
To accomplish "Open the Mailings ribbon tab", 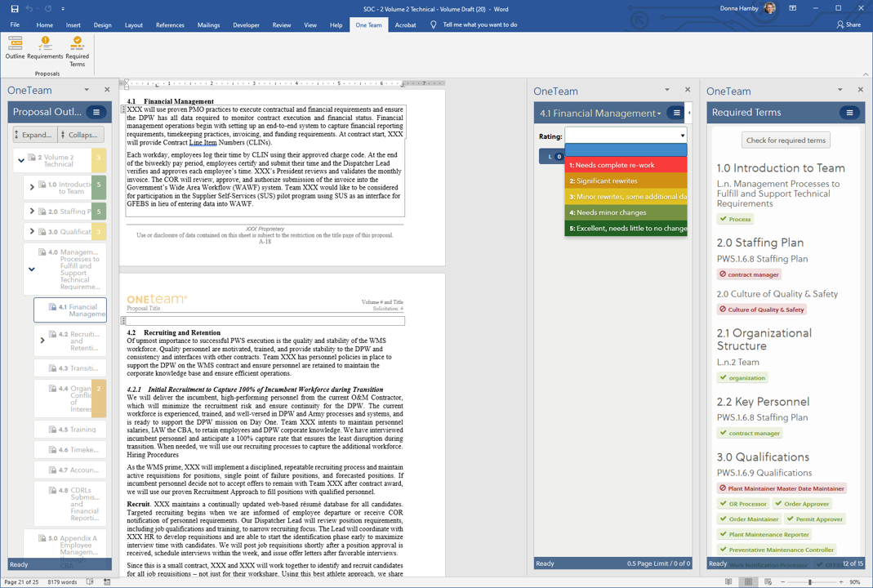I will (x=208, y=25).
